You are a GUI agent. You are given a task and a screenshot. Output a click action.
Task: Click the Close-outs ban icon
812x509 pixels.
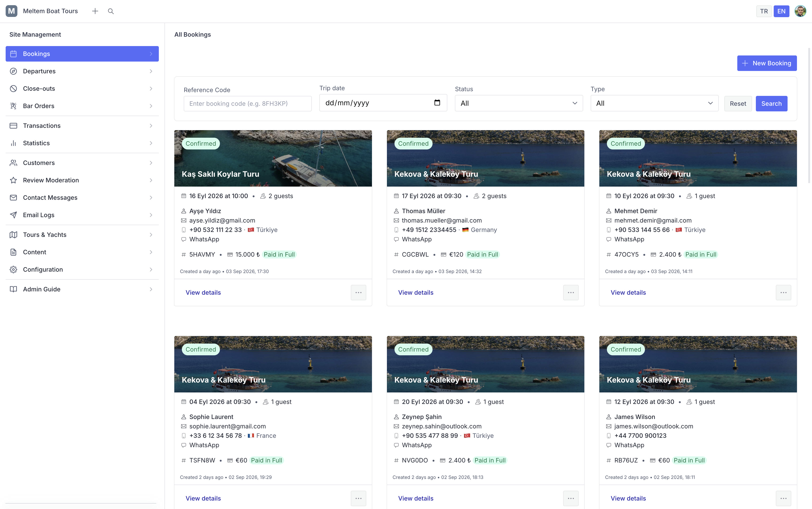(x=13, y=89)
